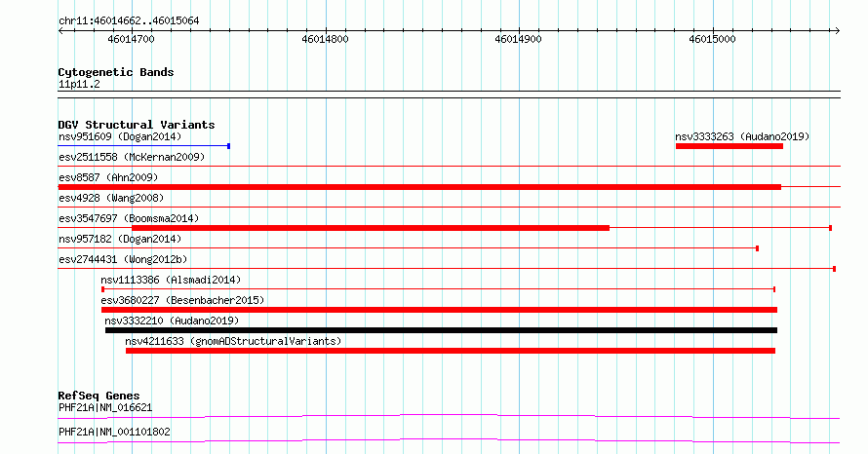Open variant nsv951609 (Dogan2014) label
This screenshot has width=868, height=454.
(x=120, y=136)
